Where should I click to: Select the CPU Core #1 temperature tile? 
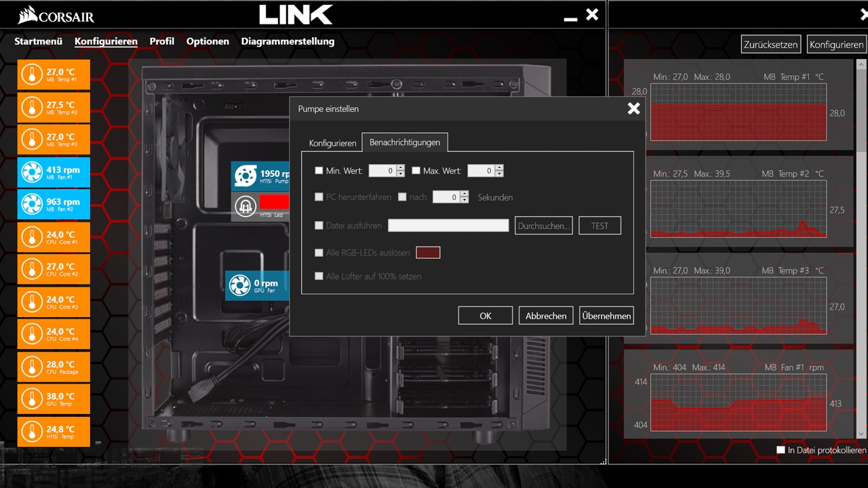pyautogui.click(x=54, y=237)
